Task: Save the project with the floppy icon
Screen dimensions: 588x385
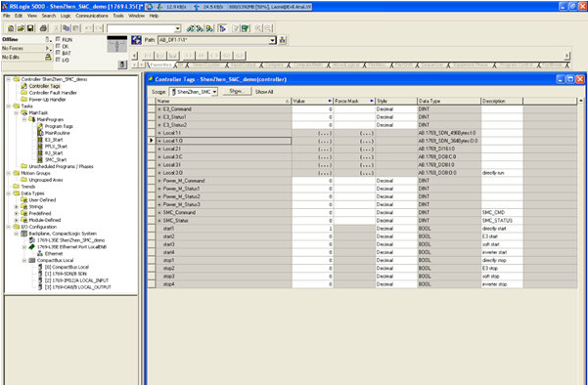Action: (x=30, y=28)
